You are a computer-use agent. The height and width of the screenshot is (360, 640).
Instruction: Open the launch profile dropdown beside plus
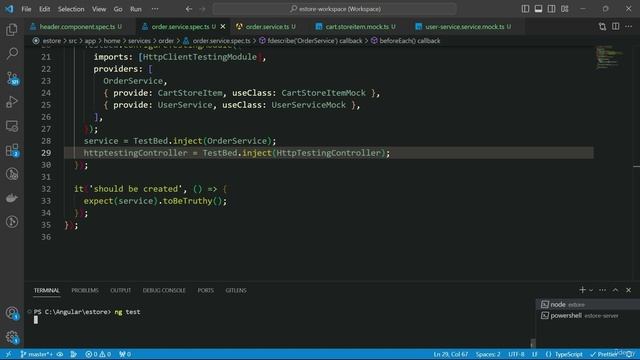591,290
